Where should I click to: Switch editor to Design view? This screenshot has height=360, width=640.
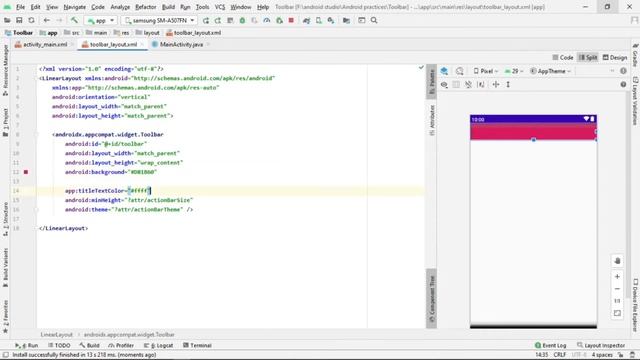pos(615,58)
